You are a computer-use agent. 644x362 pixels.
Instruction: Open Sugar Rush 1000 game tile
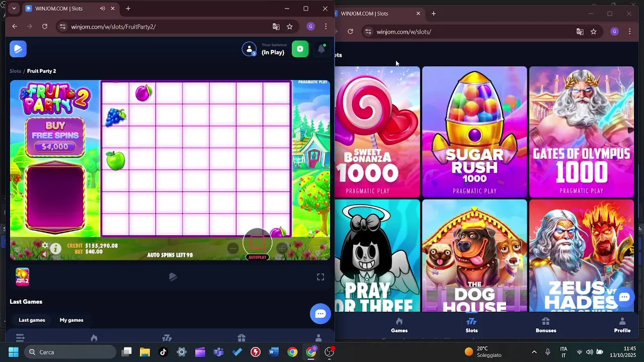tap(474, 132)
